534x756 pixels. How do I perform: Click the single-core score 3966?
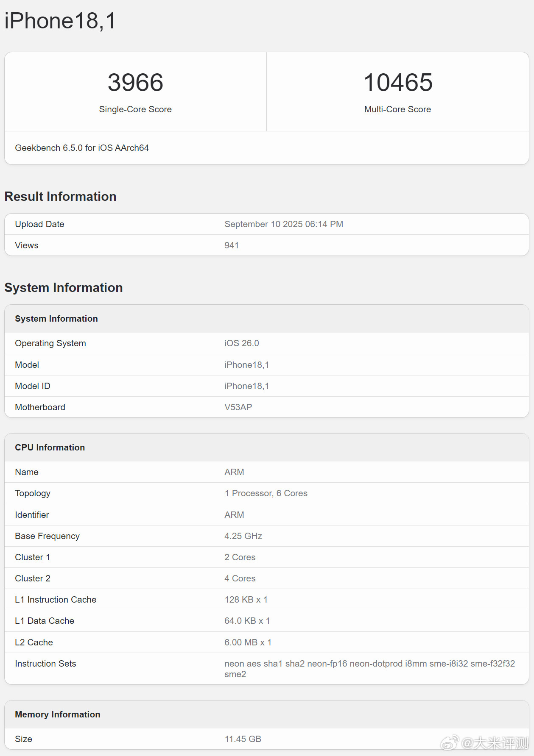(x=135, y=82)
